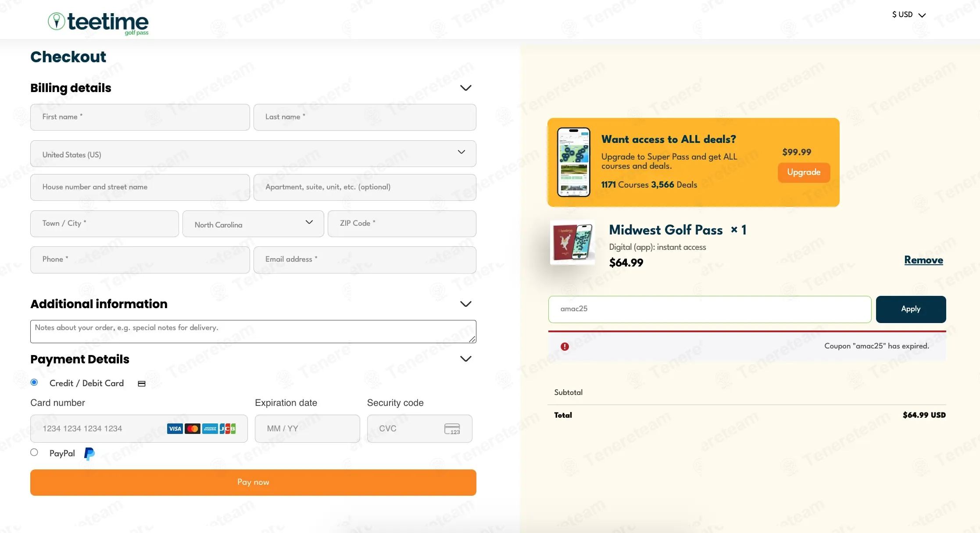Click the credit card icon beside Credit / Debit Card
Viewport: 980px width, 533px height.
coord(142,384)
